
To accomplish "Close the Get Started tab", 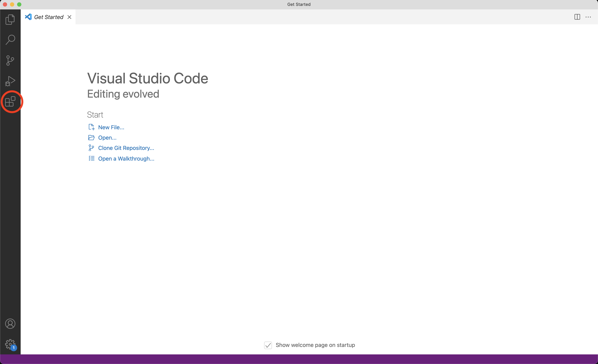I will tap(69, 17).
